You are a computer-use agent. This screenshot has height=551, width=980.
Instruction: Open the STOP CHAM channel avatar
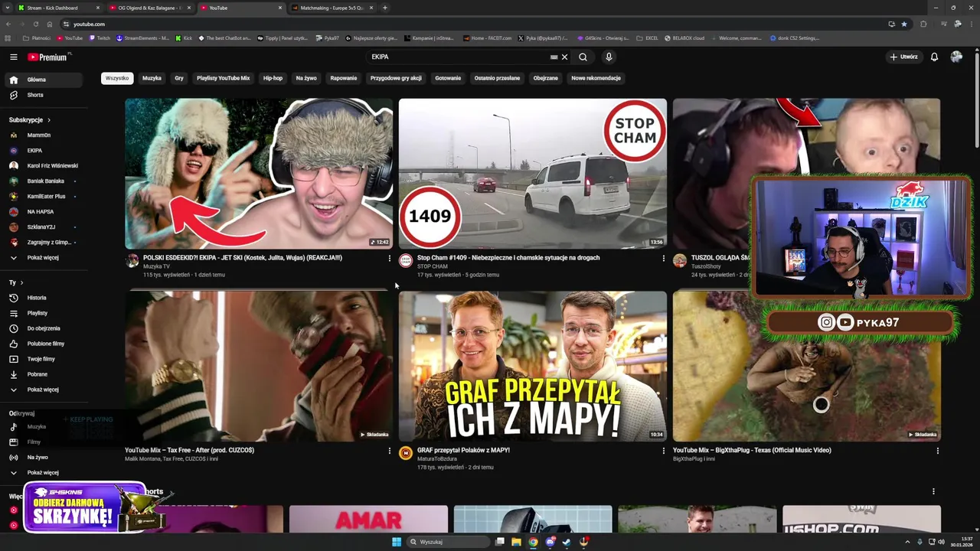point(406,261)
